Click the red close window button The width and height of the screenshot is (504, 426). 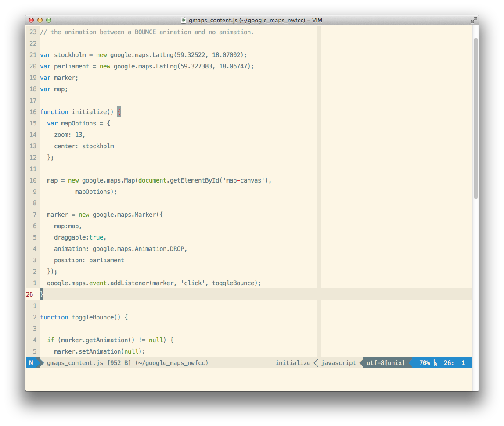pos(31,20)
